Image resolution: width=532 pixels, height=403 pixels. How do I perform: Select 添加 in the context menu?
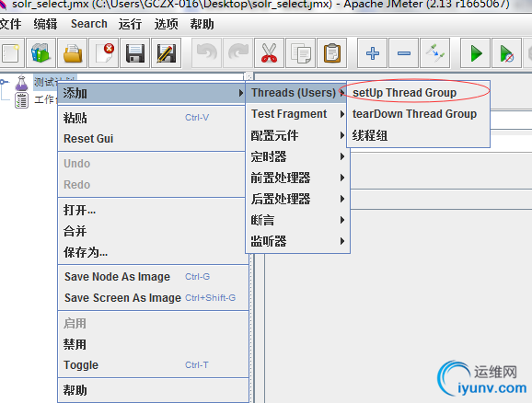click(x=152, y=93)
